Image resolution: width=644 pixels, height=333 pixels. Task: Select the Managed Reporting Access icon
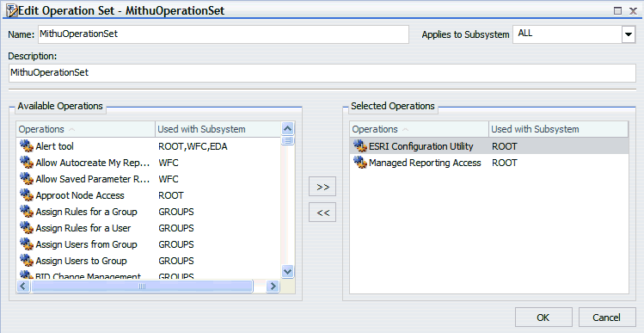(359, 163)
